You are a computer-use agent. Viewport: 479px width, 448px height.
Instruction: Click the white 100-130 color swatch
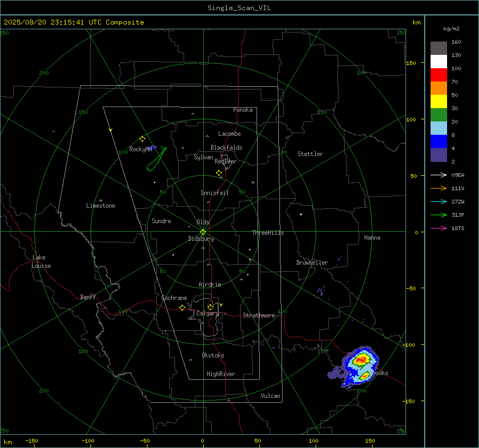coord(439,61)
